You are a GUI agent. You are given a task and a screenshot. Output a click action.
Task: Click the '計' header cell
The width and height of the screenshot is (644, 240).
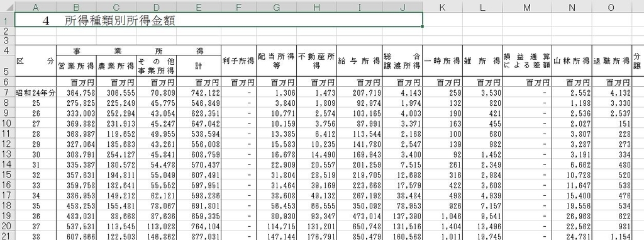(199, 66)
